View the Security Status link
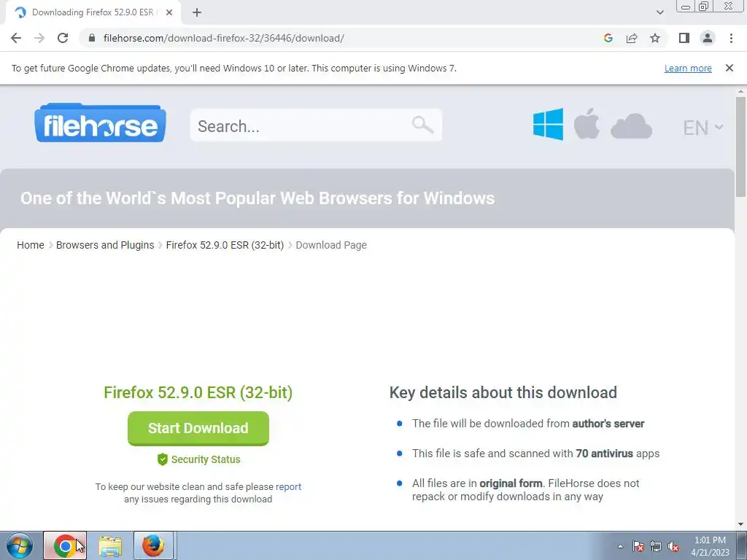The height and width of the screenshot is (560, 747). click(x=198, y=459)
